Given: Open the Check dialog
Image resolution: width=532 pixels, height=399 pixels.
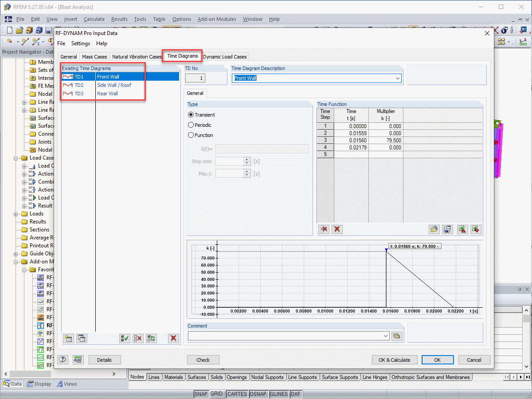Looking at the screenshot, I should coord(203,360).
